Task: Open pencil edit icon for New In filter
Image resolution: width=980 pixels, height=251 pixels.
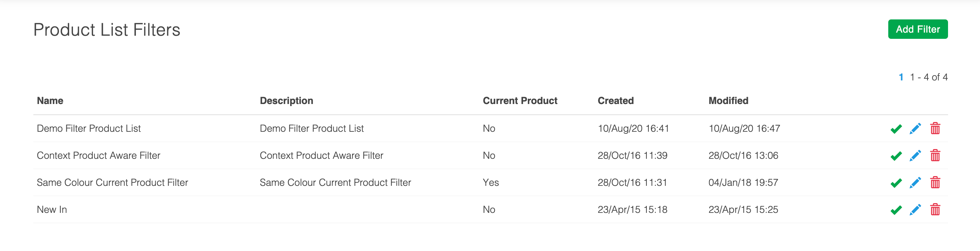Action: [x=915, y=210]
